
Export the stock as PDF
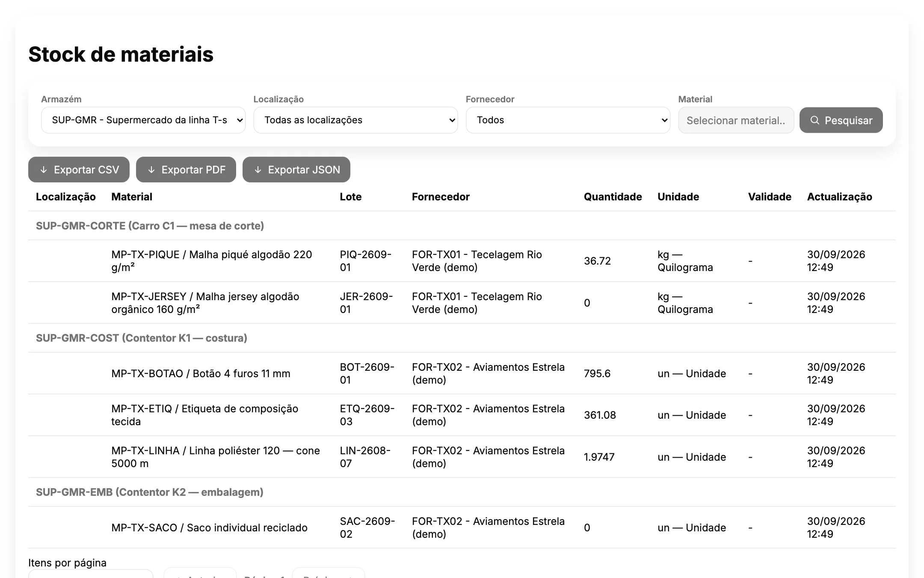pos(186,170)
